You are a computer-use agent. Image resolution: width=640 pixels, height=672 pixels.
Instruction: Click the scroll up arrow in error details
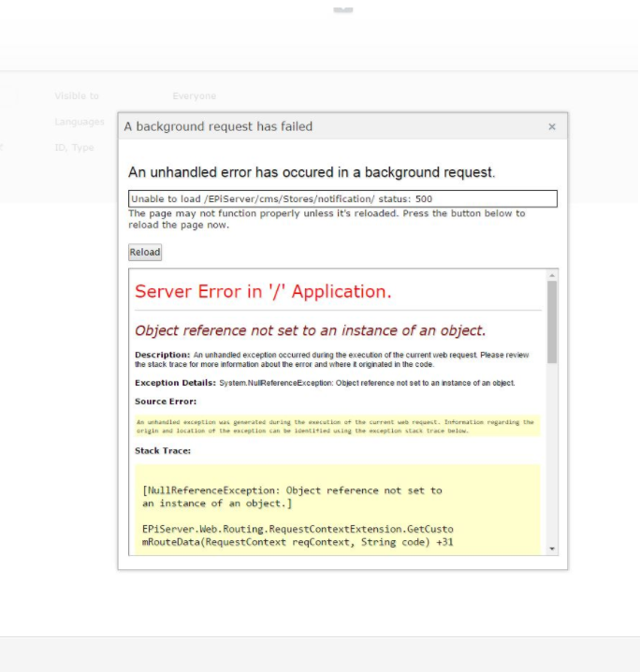click(x=552, y=275)
